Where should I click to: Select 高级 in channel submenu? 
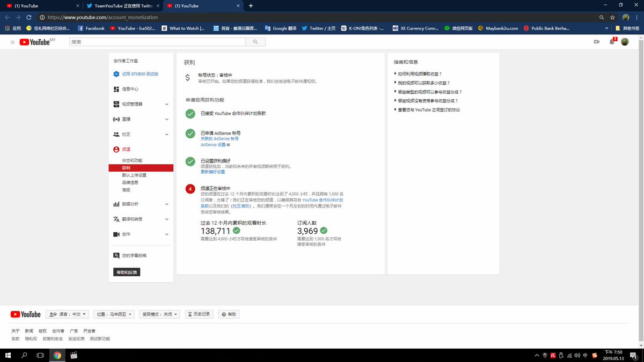(126, 190)
